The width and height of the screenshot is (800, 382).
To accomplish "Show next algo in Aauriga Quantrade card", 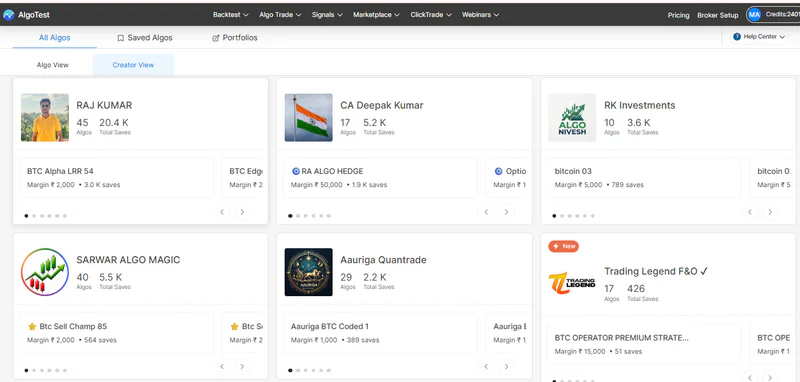I will pyautogui.click(x=506, y=366).
